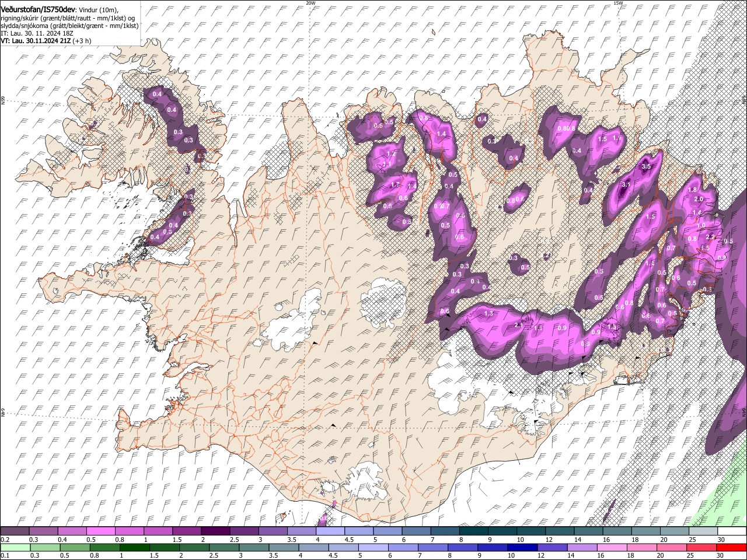Pick the white 30 swatch at end of top legend row

pos(732,531)
